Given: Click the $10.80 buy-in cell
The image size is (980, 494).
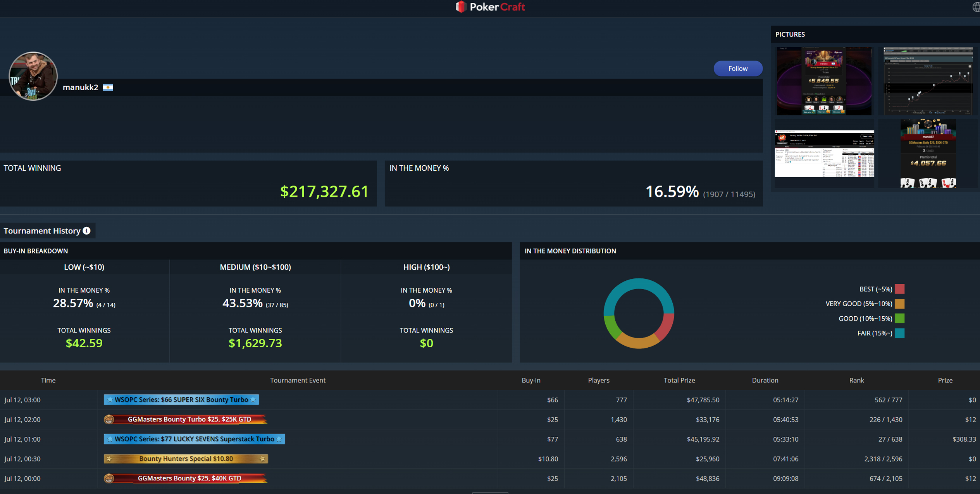Looking at the screenshot, I should point(548,459).
